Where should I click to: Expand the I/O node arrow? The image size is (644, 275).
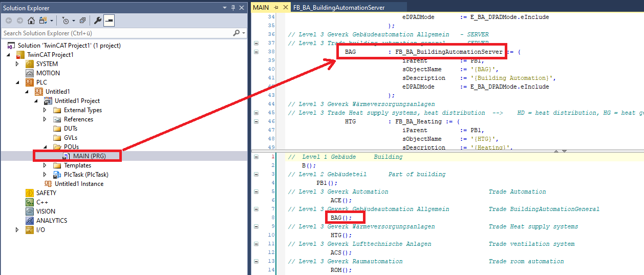click(x=17, y=230)
